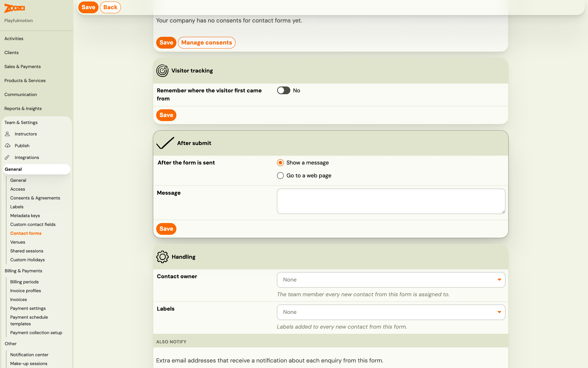Open Consents & Agreements settings
The image size is (588, 368).
(35, 198)
